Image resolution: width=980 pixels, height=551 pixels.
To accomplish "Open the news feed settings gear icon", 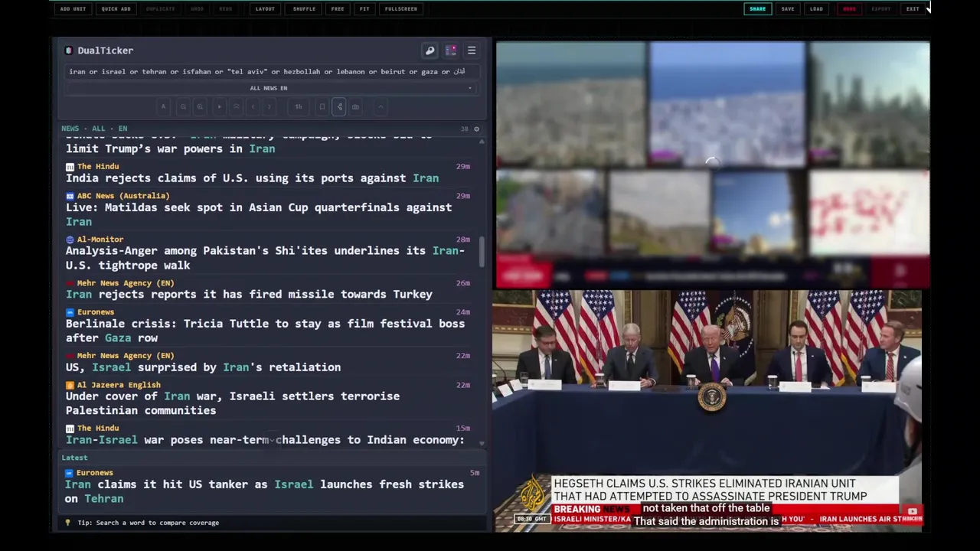I will pyautogui.click(x=476, y=129).
